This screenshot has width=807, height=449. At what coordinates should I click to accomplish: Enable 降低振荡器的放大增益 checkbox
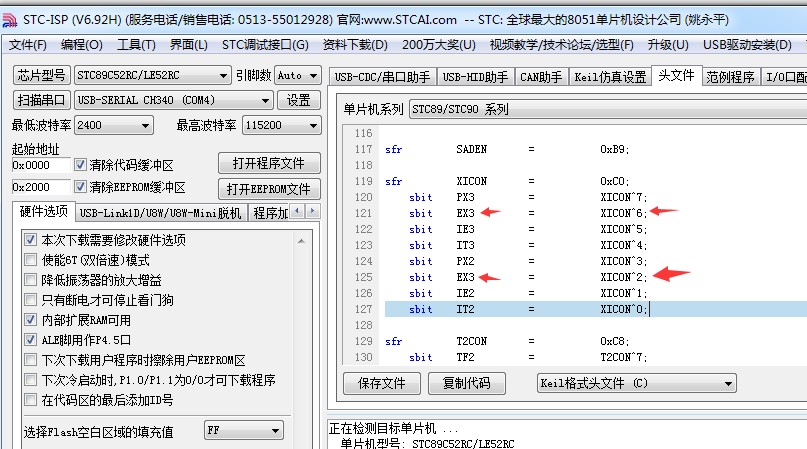click(x=30, y=280)
